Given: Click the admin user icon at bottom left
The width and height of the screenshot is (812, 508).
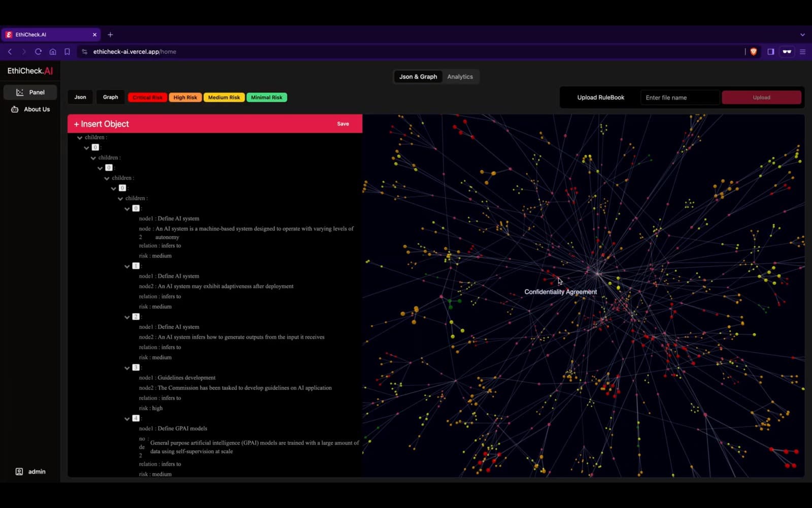Looking at the screenshot, I should [19, 471].
